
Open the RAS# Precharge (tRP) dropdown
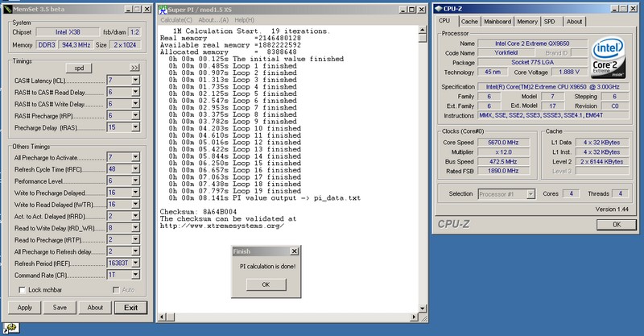pos(135,115)
